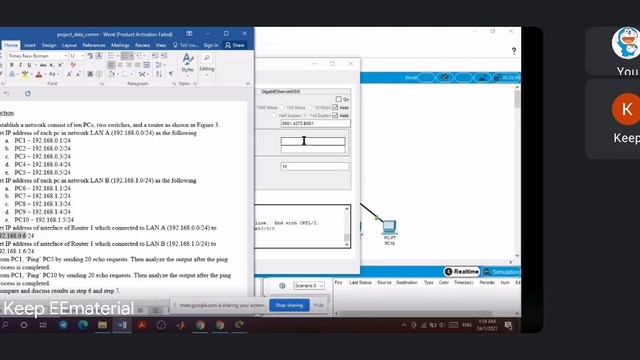Toggle the port status On checkbox
Viewport: 640px width, 360px height.
(x=338, y=99)
